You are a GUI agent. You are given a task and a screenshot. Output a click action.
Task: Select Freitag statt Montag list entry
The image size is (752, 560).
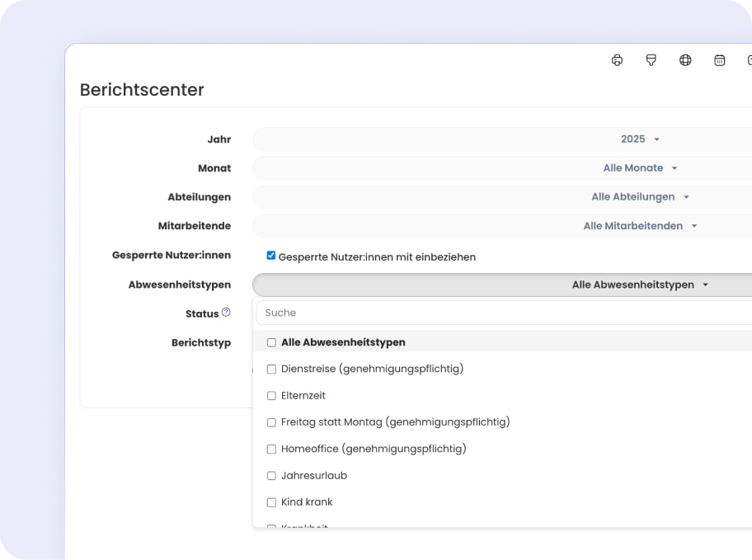click(x=395, y=422)
